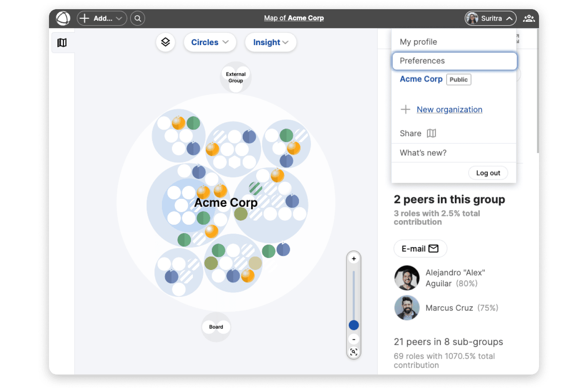Click the fit-to-screen icon below zoom slider
The image size is (588, 390).
(x=354, y=352)
